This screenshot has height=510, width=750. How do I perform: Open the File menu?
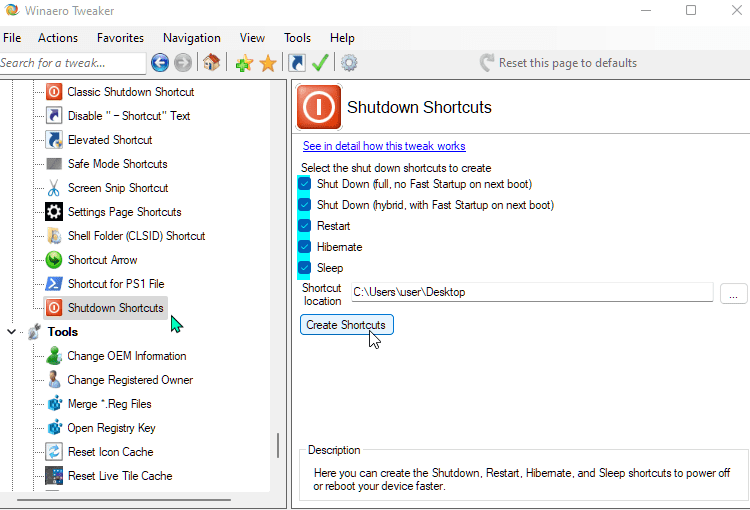click(12, 38)
